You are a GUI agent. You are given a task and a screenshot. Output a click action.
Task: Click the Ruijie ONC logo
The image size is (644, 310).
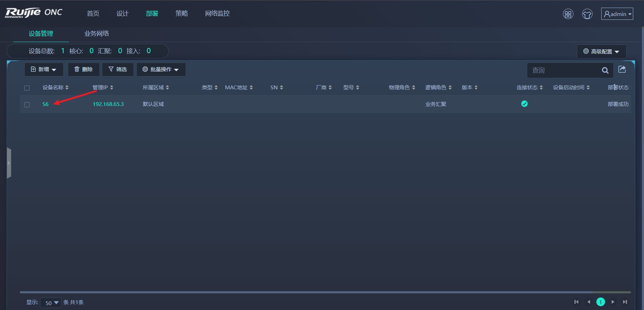pyautogui.click(x=34, y=13)
